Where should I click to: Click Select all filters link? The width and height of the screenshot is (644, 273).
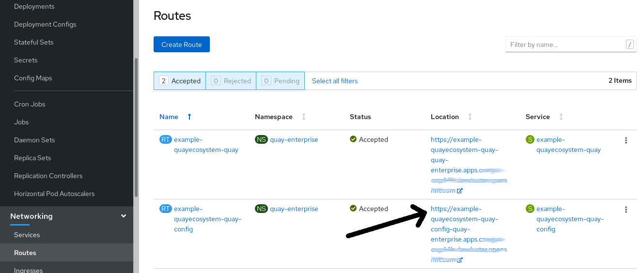click(335, 81)
